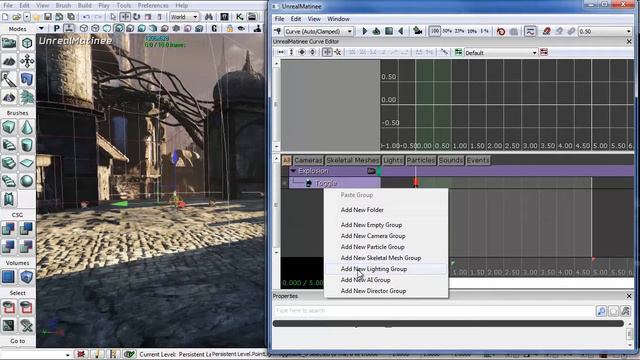Fit curve view horizontally

281,52
